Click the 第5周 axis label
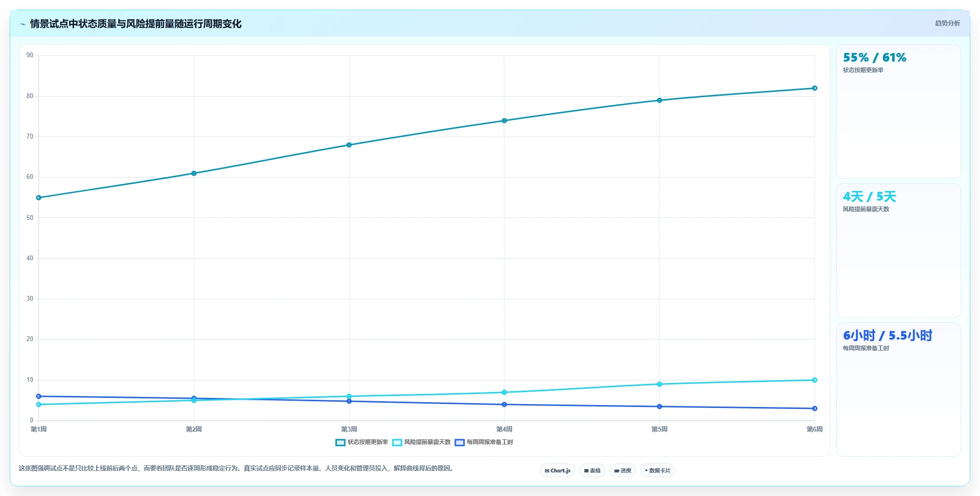 pos(659,429)
